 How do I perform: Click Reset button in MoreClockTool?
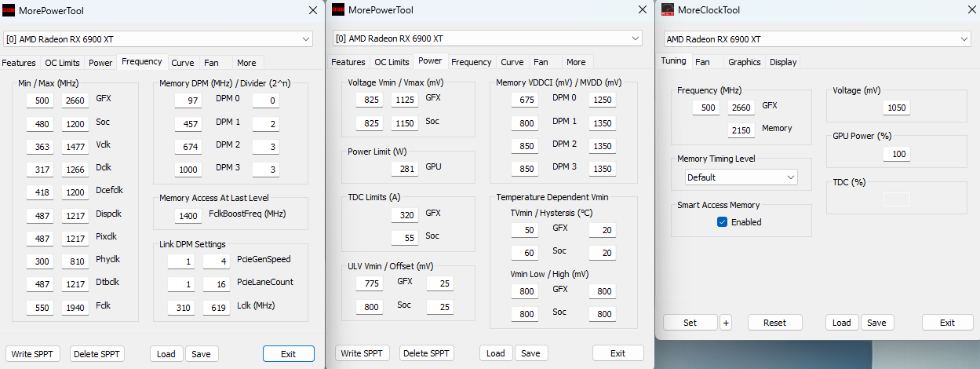pyautogui.click(x=775, y=323)
